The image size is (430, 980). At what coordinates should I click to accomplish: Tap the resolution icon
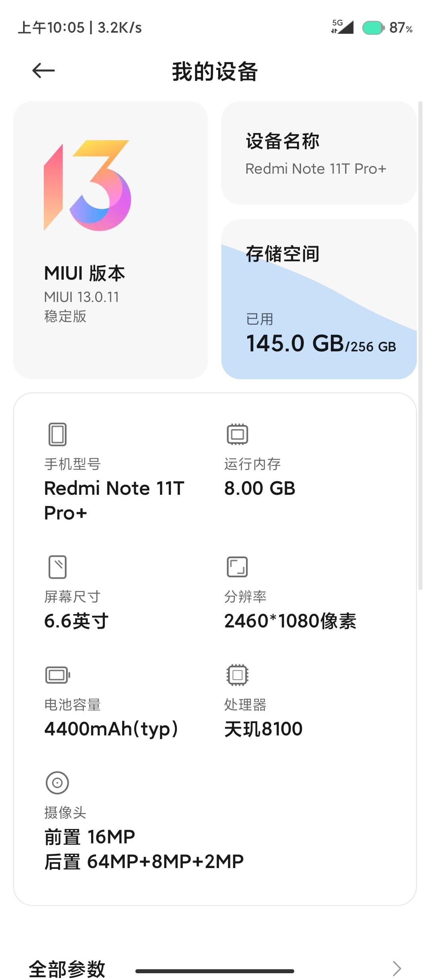pyautogui.click(x=237, y=567)
